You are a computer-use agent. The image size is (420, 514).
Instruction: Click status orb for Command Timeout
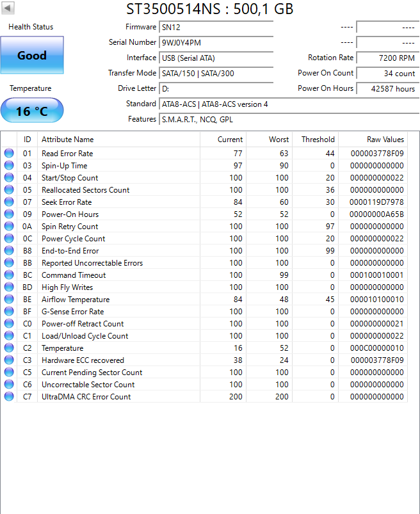(9, 275)
